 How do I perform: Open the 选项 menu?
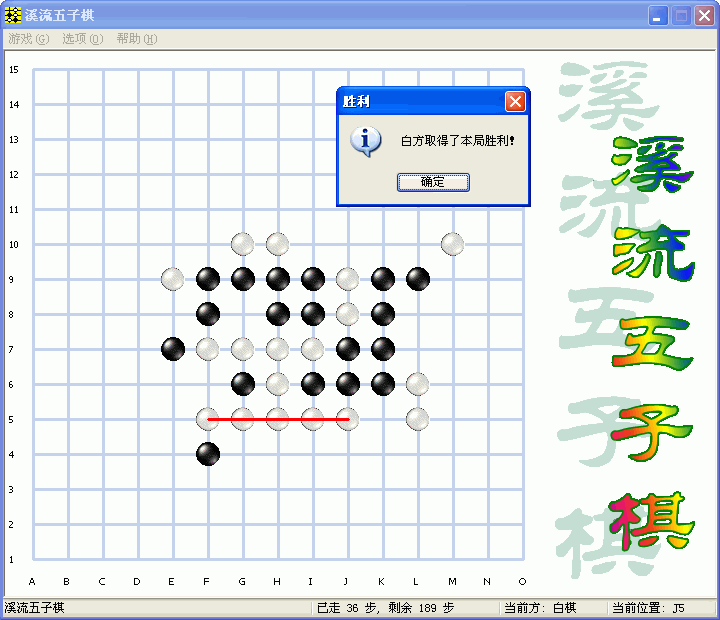(x=82, y=39)
